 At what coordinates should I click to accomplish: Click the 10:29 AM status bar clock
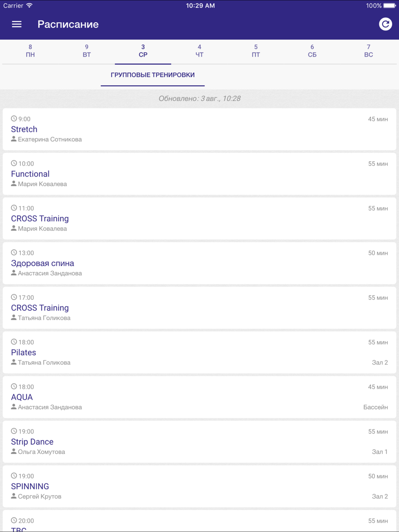[200, 6]
